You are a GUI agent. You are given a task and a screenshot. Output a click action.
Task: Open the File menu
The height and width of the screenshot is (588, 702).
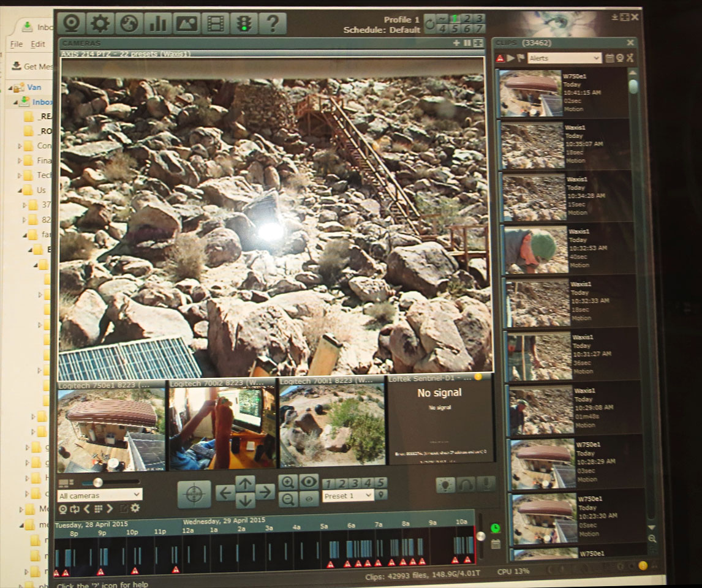point(17,44)
